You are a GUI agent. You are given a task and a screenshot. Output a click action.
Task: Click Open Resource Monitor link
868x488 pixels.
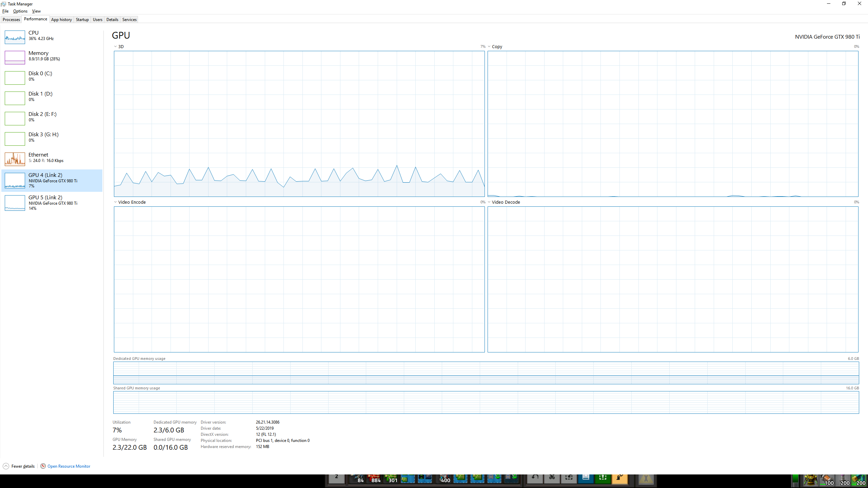tap(69, 466)
